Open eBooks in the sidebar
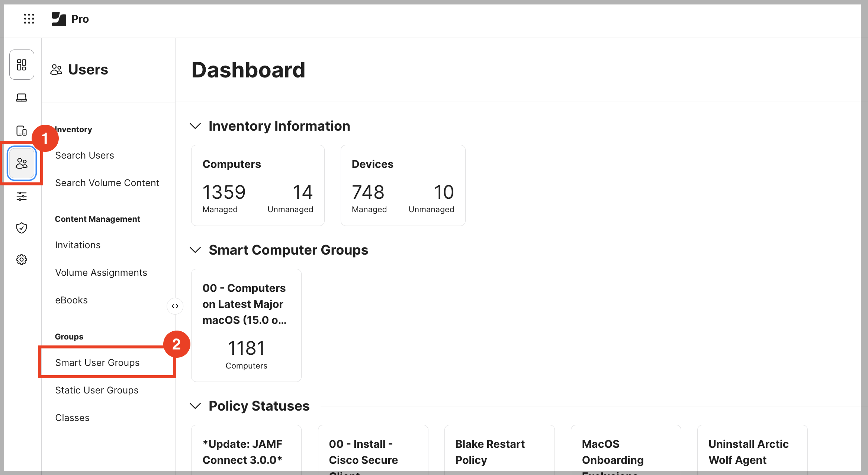Screen dimensions: 868x475 click(x=71, y=300)
